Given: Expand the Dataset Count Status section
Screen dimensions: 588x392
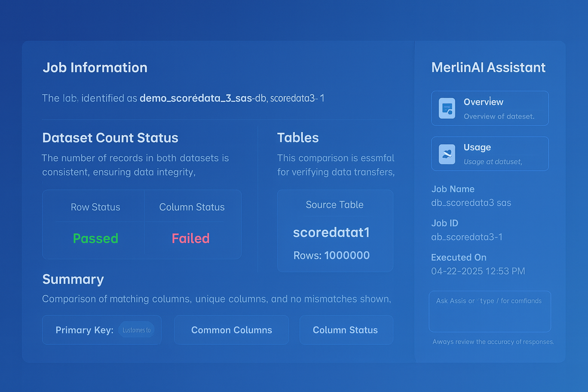Looking at the screenshot, I should 110,138.
